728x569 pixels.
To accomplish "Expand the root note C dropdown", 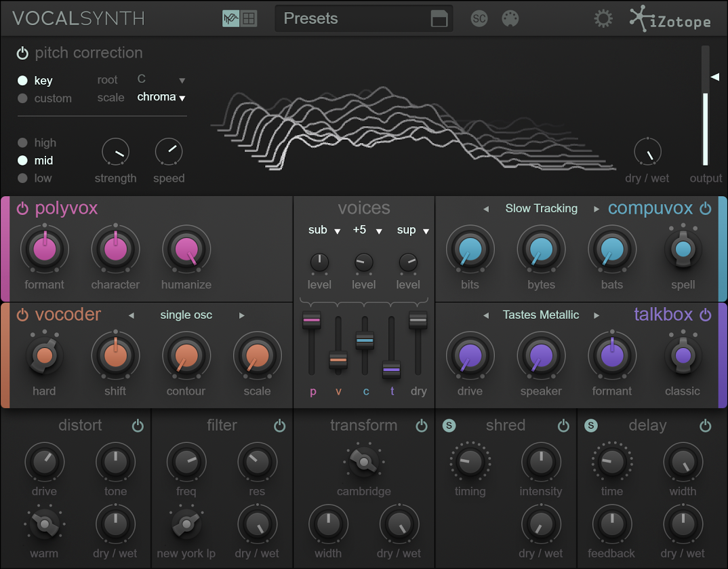I will pyautogui.click(x=161, y=79).
